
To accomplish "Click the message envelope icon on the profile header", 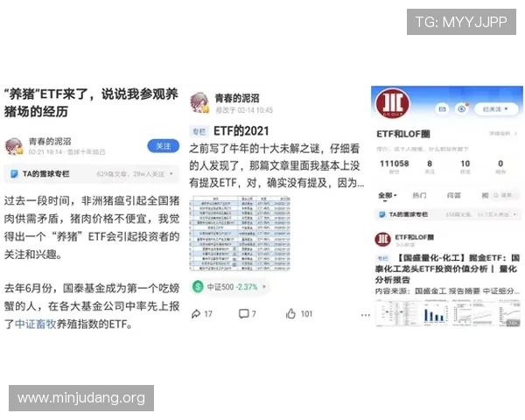I will pos(442,109).
